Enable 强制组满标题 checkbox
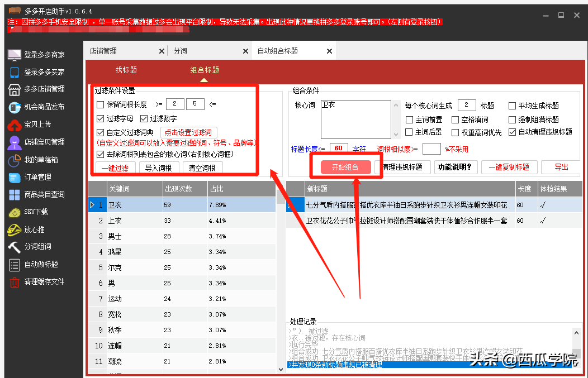 click(512, 120)
